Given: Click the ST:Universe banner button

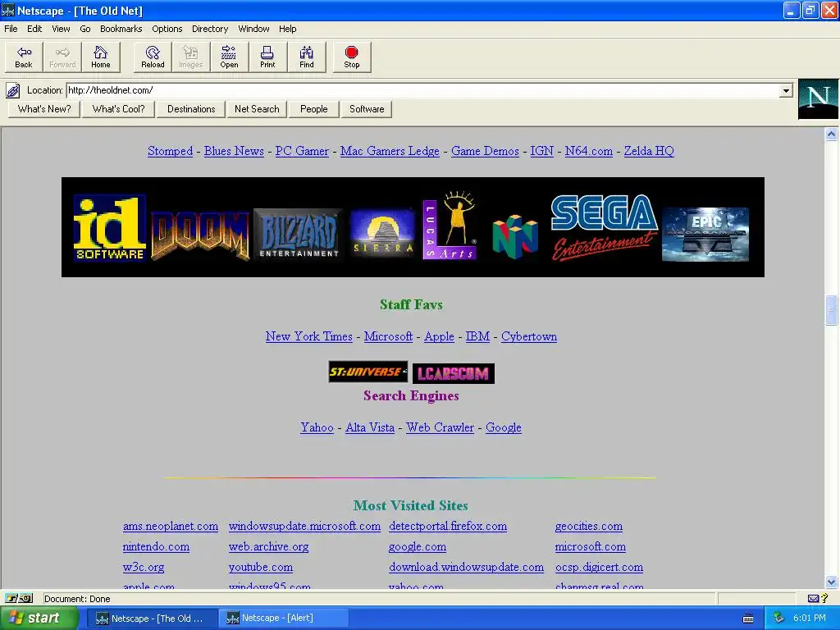Looking at the screenshot, I should pos(368,372).
